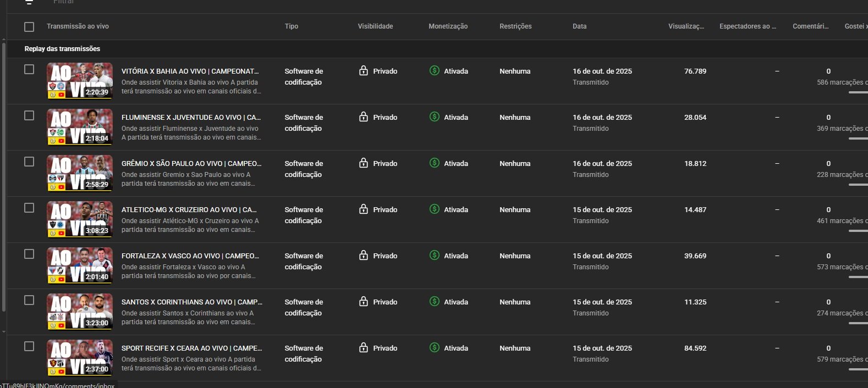
Task: Click the like-ratio bar for Vitória x Bahia
Action: [x=858, y=92]
